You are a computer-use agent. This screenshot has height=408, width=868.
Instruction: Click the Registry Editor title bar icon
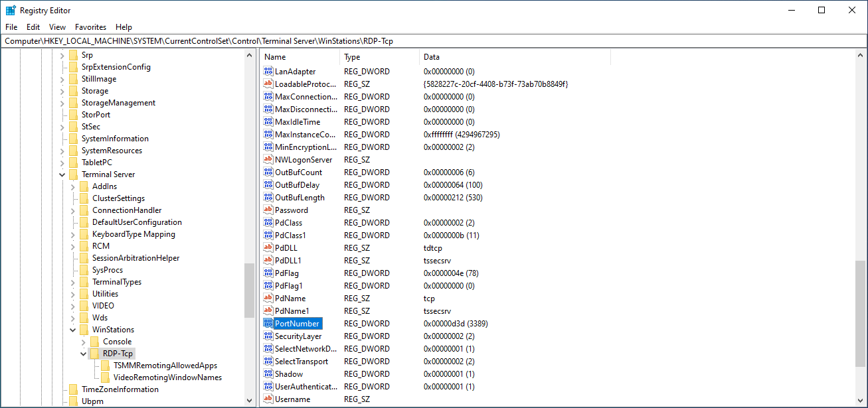pos(11,10)
